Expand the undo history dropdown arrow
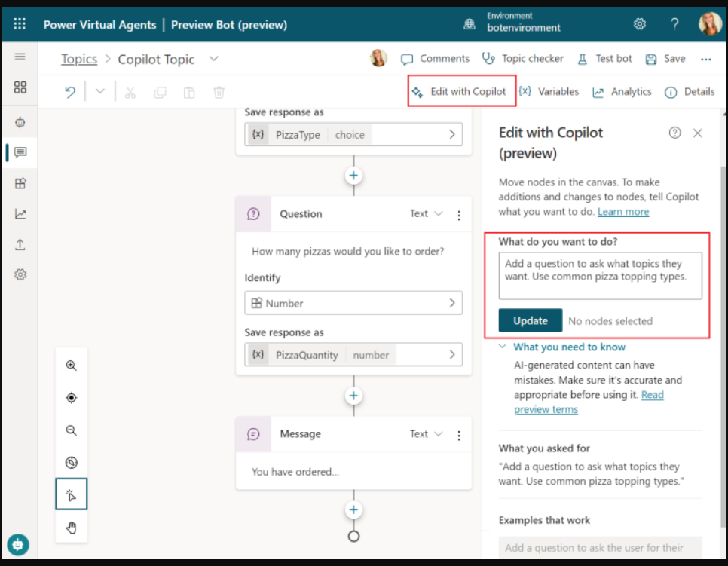The height and width of the screenshot is (566, 728). (99, 91)
